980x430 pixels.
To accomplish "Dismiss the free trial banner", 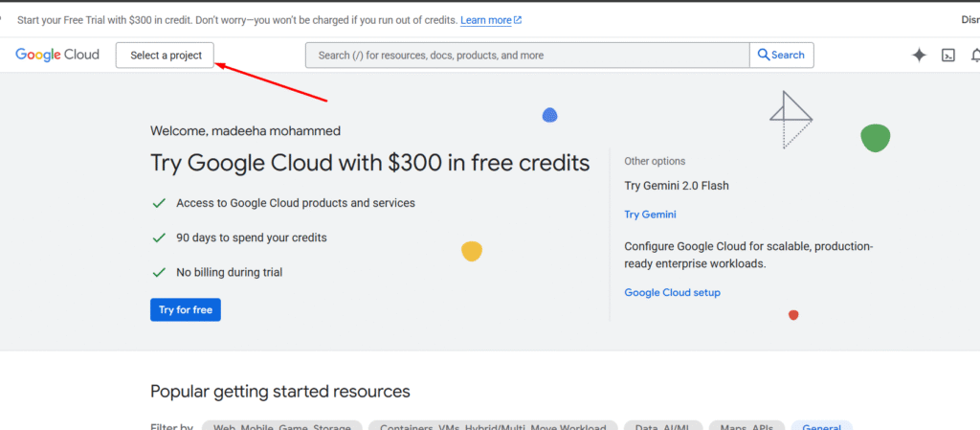I will click(x=970, y=20).
